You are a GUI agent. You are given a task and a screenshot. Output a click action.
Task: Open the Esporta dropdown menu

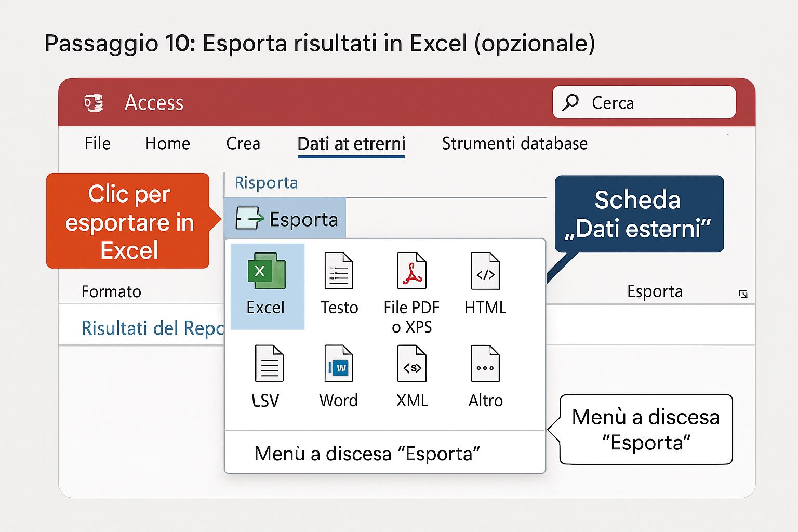click(286, 219)
